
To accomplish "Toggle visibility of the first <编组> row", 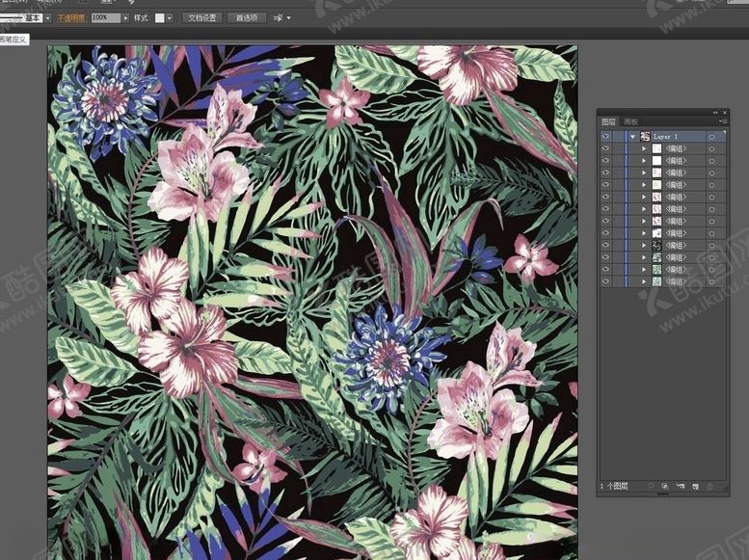I will (605, 148).
